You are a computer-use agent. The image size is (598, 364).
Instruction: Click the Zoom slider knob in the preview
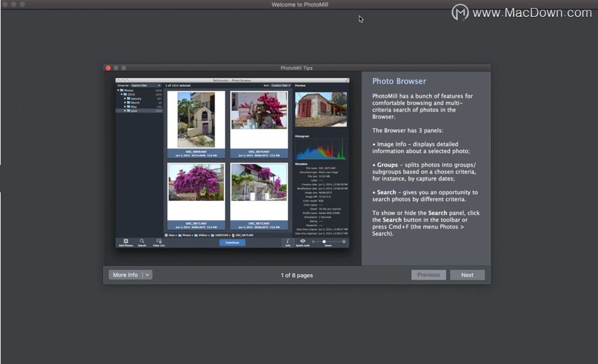(x=324, y=242)
